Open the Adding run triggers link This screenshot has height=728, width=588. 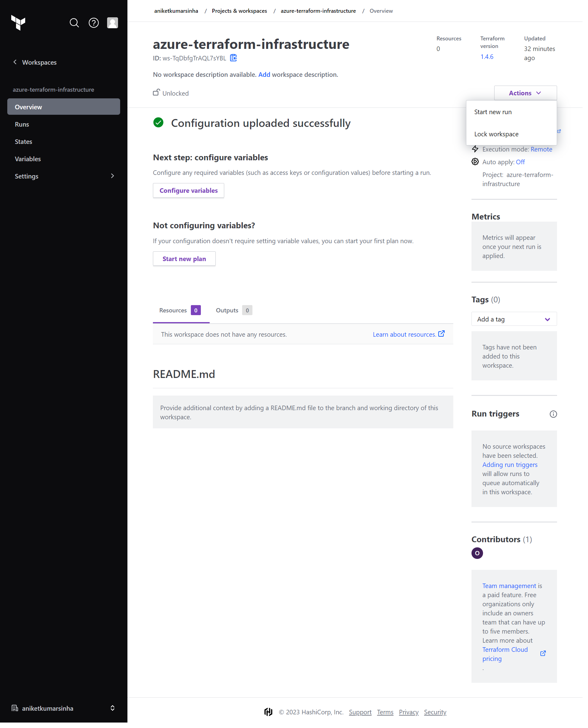click(x=515, y=469)
